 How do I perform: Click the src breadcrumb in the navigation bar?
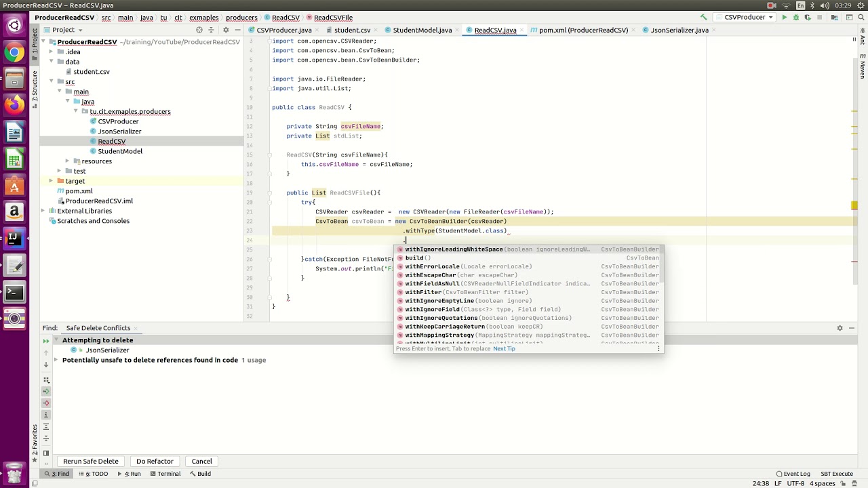[106, 18]
